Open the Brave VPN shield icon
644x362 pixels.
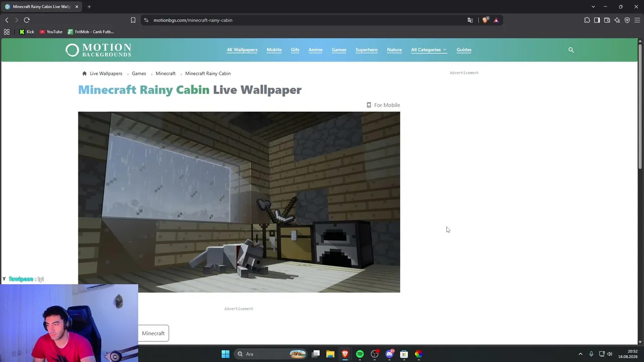click(x=627, y=20)
